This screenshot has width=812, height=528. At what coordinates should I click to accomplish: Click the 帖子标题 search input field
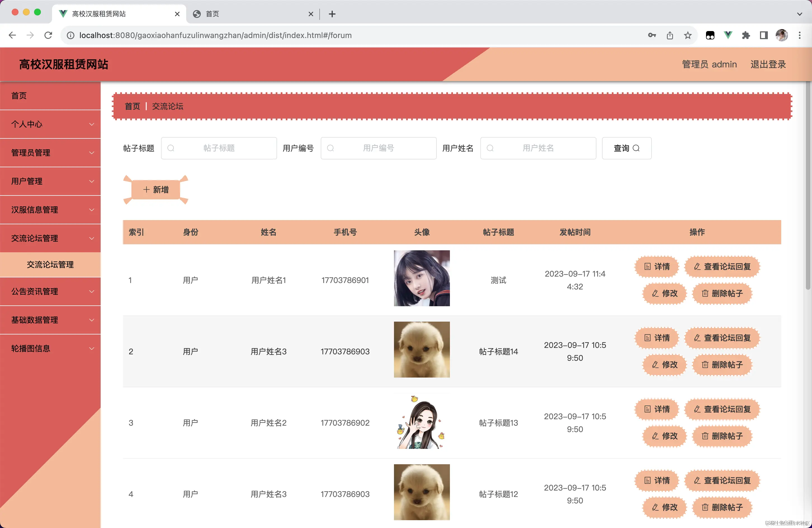tap(219, 148)
